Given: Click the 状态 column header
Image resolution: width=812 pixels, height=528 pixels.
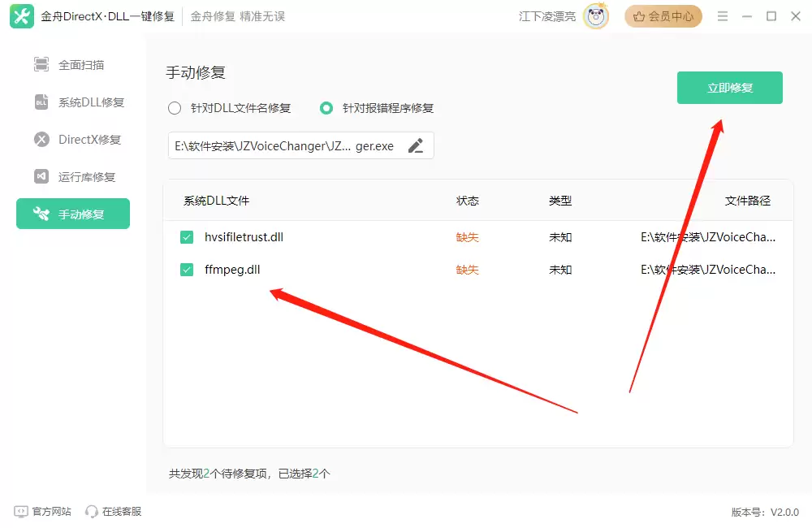Looking at the screenshot, I should click(x=467, y=201).
